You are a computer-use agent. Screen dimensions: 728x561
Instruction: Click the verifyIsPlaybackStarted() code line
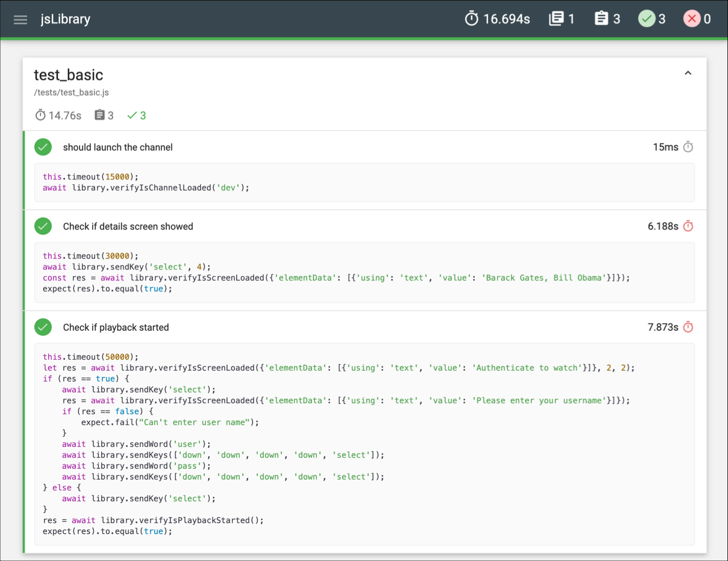[154, 520]
